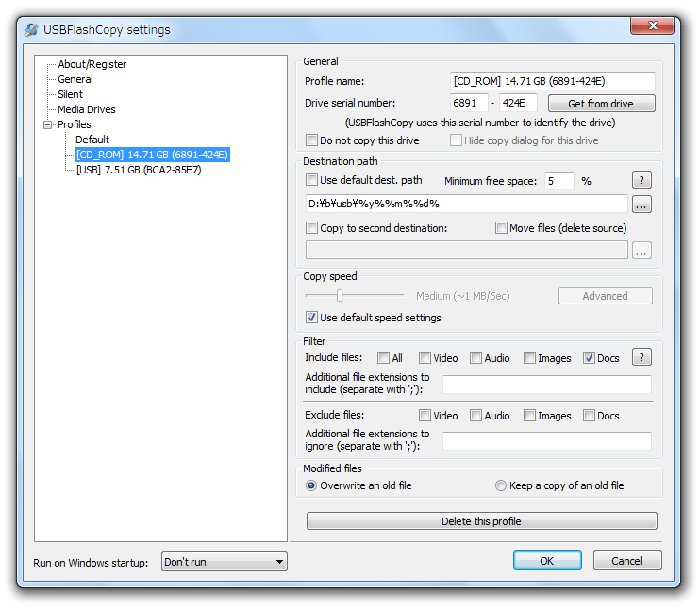Screen dimensions: 700x608
Task: Open Advanced copy speed settings
Action: point(605,296)
